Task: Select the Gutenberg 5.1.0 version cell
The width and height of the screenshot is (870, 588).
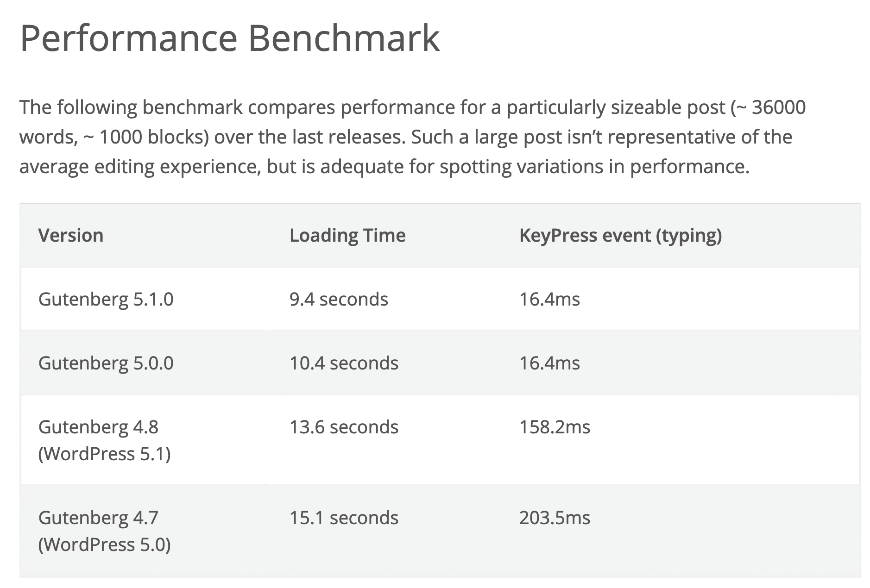Action: point(106,299)
